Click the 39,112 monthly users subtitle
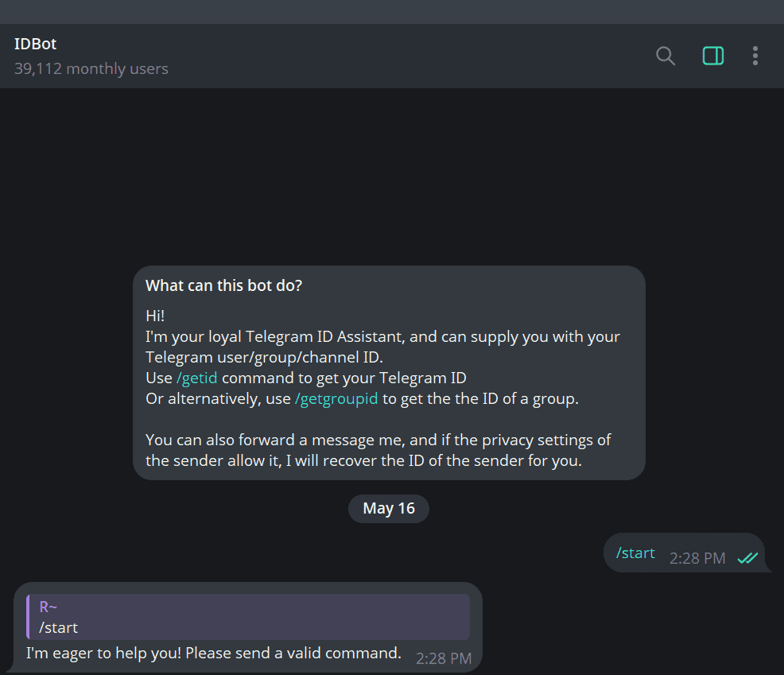The height and width of the screenshot is (675, 784). pos(91,68)
